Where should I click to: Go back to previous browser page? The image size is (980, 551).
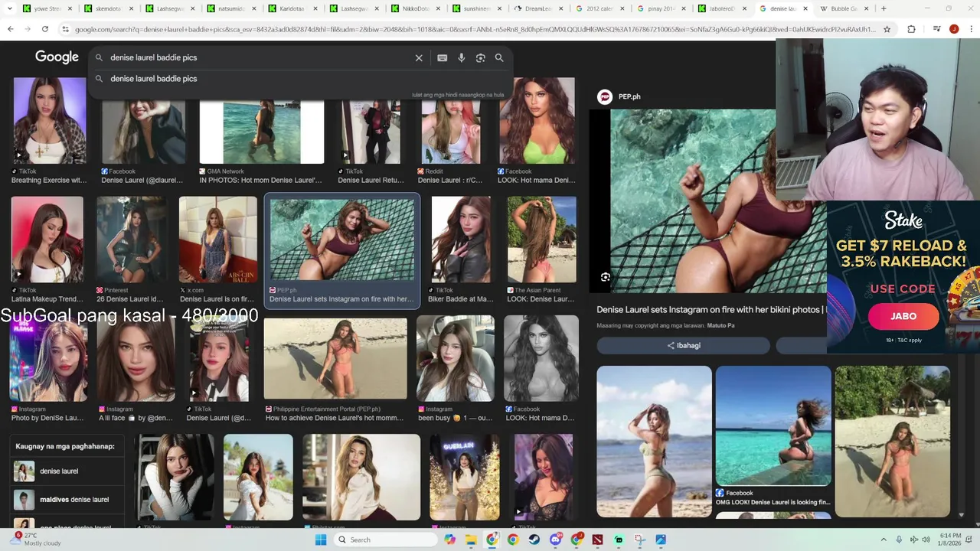[x=11, y=29]
